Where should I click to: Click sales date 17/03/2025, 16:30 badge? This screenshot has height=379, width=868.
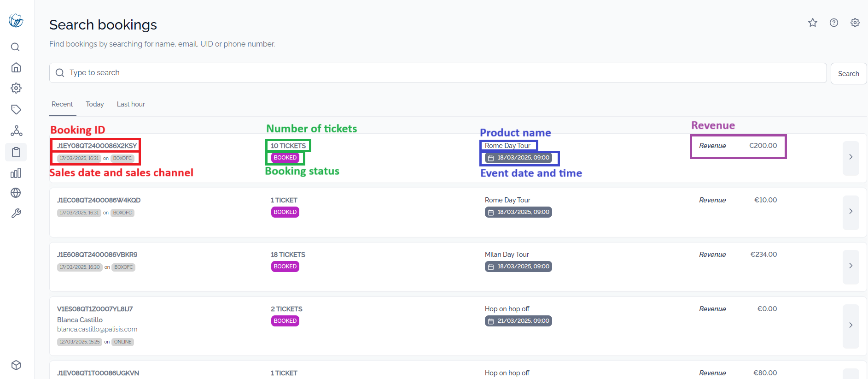pyautogui.click(x=80, y=267)
